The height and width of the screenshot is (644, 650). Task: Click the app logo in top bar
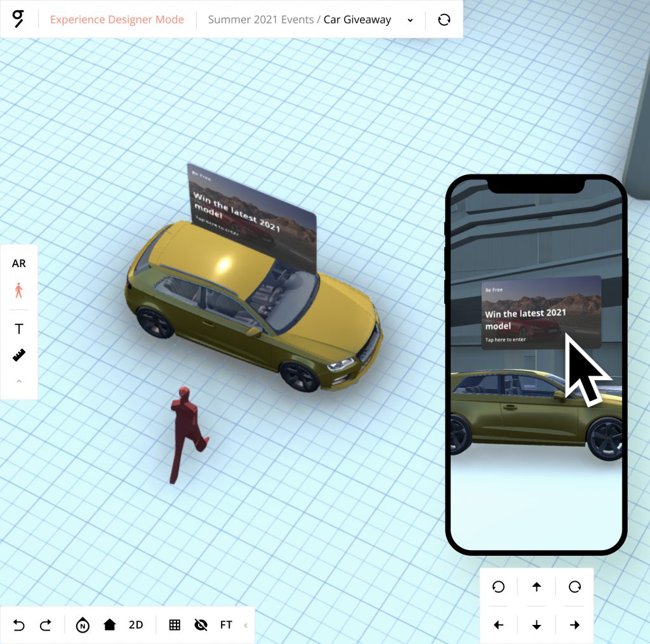19,19
